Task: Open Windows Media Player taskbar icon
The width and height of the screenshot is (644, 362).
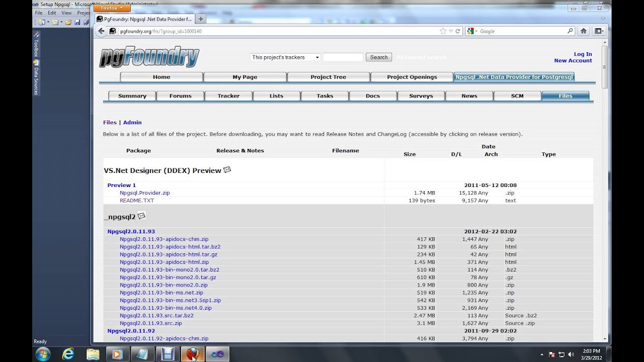Action: pos(117,354)
